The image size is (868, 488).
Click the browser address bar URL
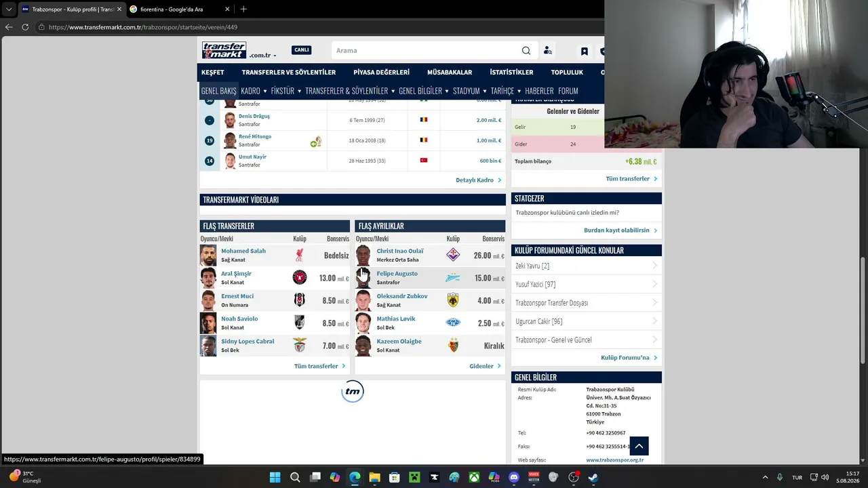tap(143, 27)
